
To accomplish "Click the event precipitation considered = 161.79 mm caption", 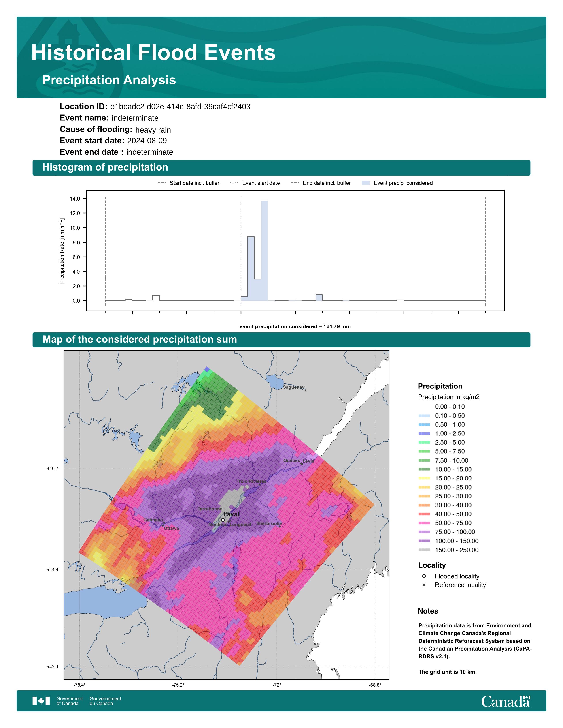I will (x=295, y=327).
